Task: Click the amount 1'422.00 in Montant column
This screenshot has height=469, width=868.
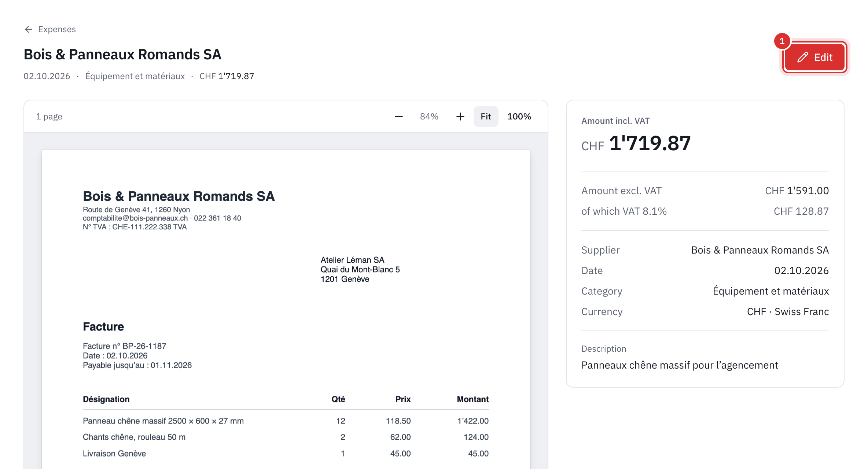Action: (473, 421)
